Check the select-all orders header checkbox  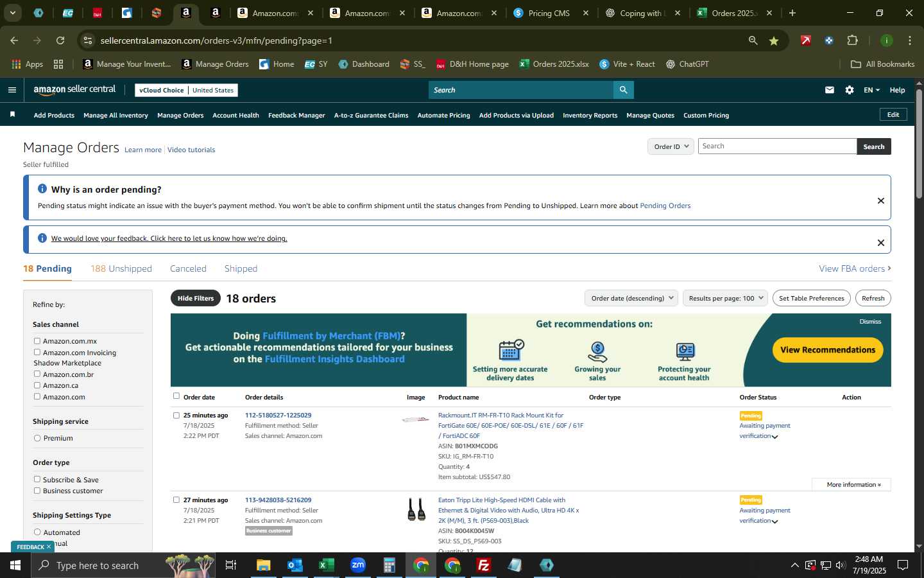(x=176, y=396)
